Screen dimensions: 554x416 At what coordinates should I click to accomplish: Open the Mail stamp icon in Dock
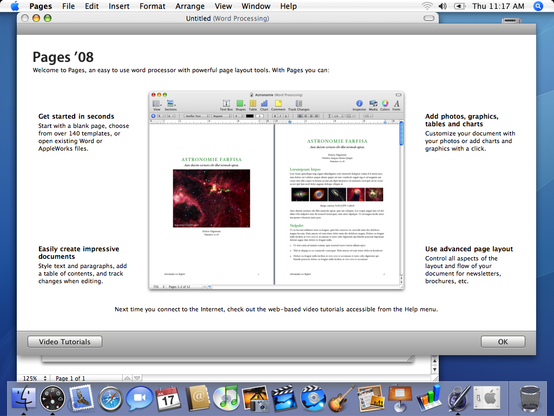coord(81,398)
